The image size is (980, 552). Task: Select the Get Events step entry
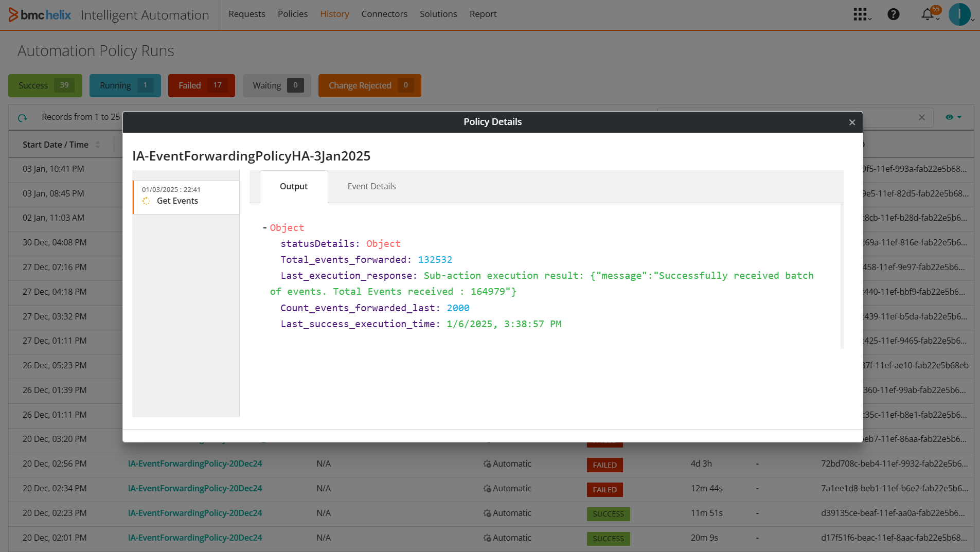[186, 197]
